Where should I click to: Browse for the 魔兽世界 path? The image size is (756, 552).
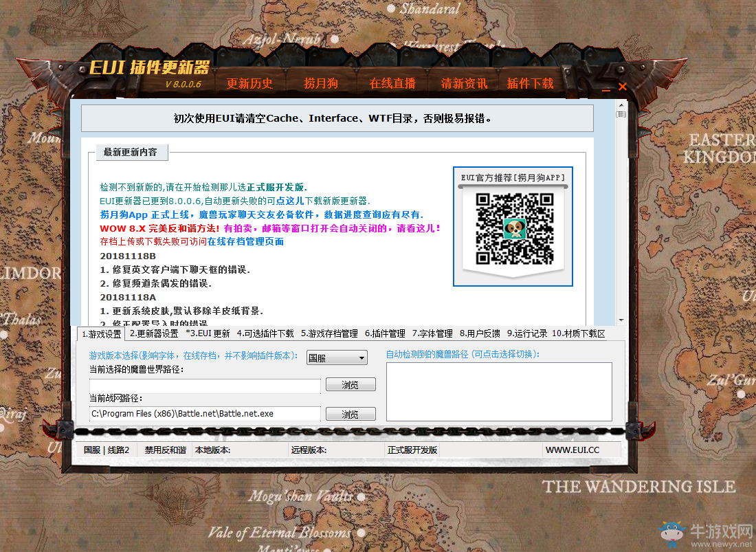[351, 385]
